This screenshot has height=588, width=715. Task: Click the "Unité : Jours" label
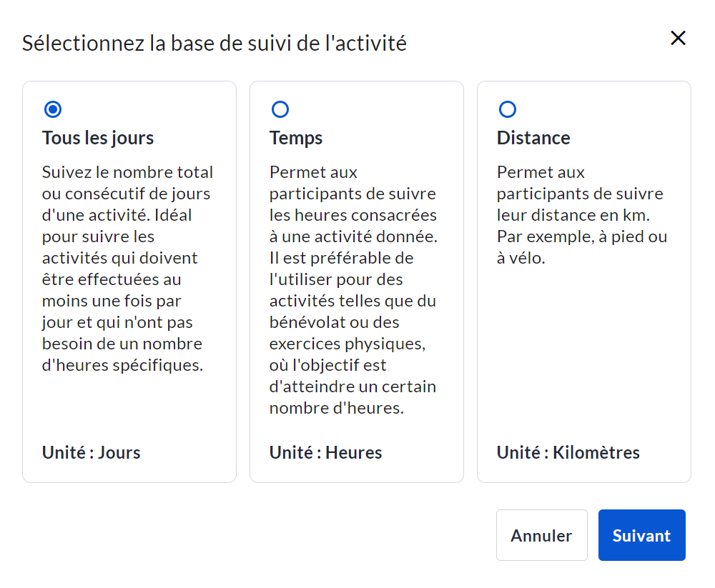(92, 452)
